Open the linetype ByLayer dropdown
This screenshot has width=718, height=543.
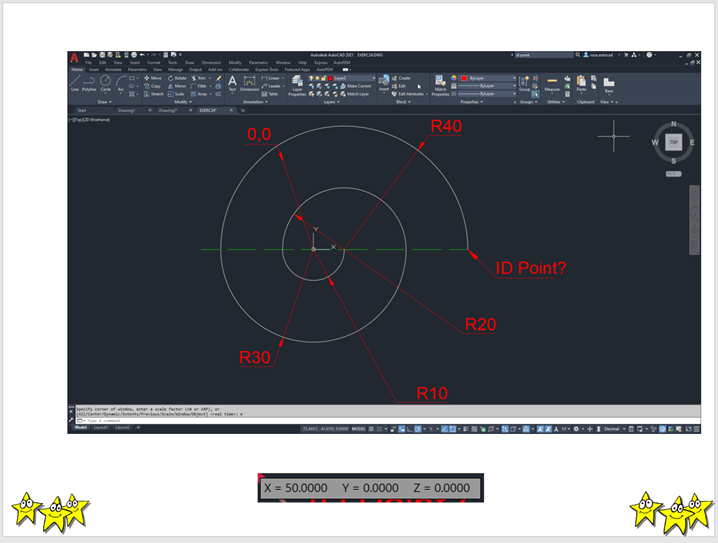pos(487,94)
